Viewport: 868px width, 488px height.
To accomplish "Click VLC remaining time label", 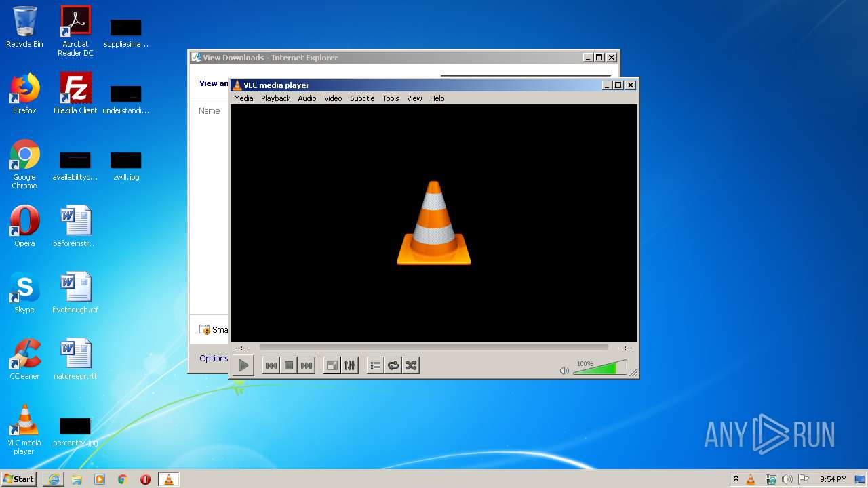I will 625,348.
